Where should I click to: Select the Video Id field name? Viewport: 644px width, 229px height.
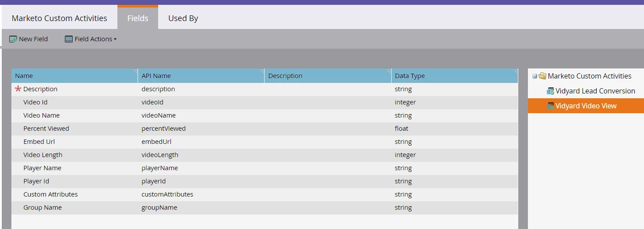35,102
